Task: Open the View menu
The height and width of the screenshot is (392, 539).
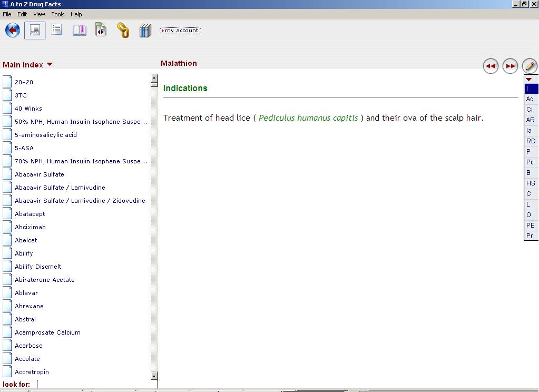Action: click(39, 14)
